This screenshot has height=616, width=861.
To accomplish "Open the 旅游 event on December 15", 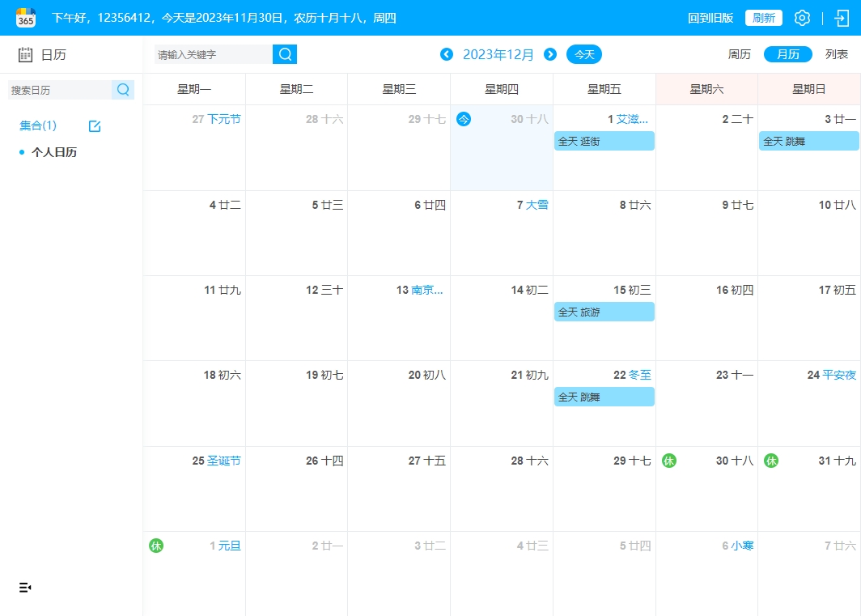I will tap(604, 312).
